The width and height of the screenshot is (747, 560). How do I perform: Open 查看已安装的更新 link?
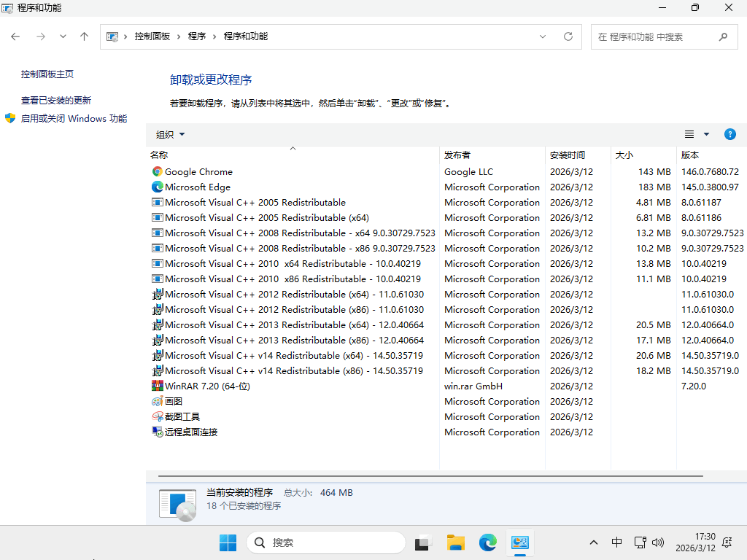56,101
